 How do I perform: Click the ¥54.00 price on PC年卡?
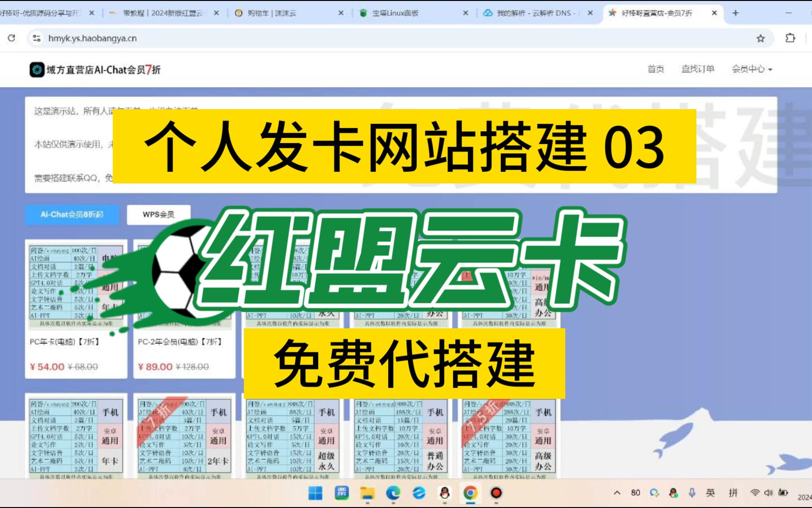(47, 367)
